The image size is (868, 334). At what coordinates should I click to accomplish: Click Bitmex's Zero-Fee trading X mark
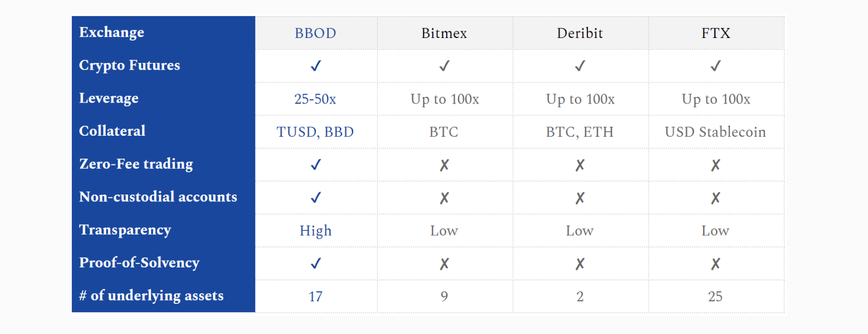coord(444,165)
